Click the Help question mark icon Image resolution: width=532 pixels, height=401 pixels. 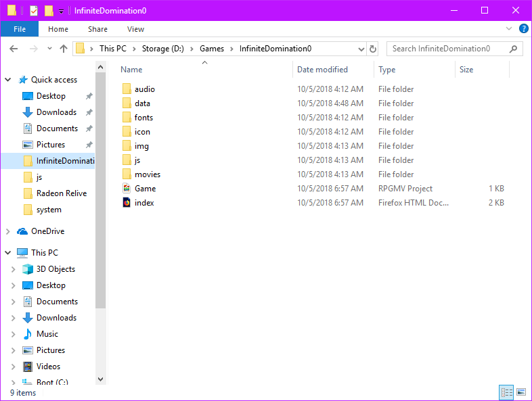(523, 29)
